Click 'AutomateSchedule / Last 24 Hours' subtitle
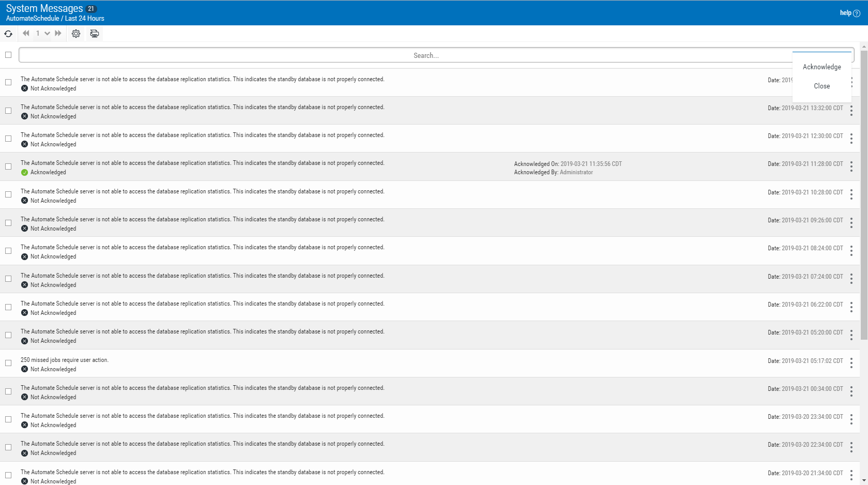The image size is (868, 485). tap(55, 19)
